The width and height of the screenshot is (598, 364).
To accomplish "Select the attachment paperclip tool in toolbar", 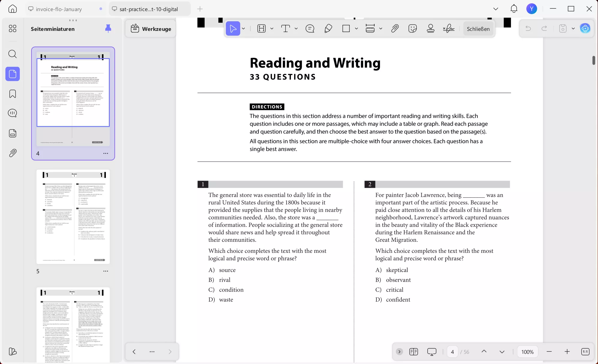I will 395,29.
